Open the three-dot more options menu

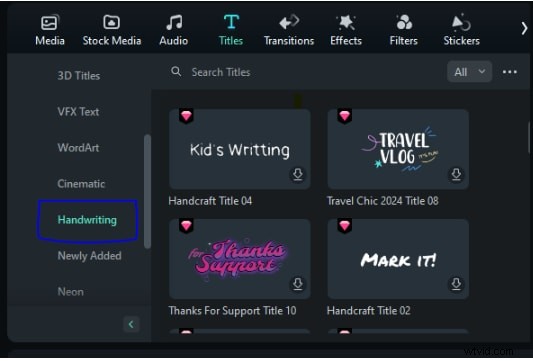tap(510, 72)
